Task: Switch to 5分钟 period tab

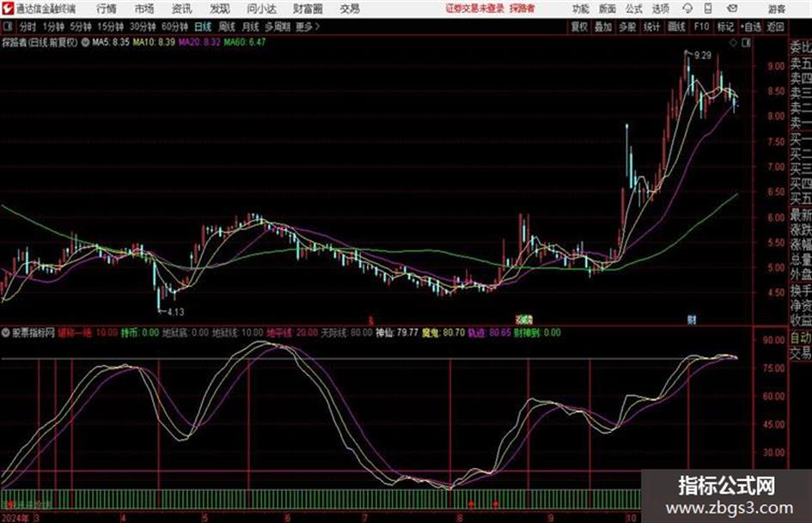Action: (x=81, y=27)
